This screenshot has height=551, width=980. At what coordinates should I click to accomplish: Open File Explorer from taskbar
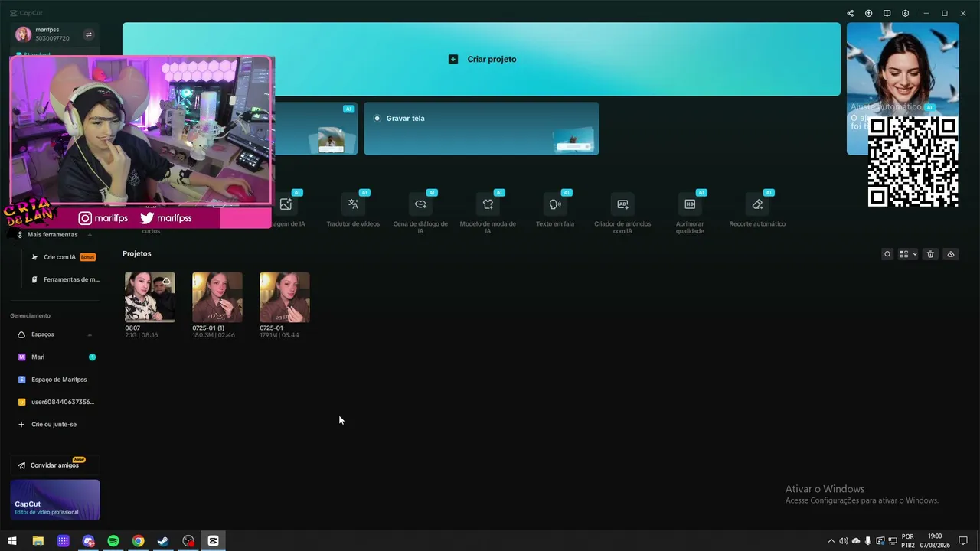point(38,541)
